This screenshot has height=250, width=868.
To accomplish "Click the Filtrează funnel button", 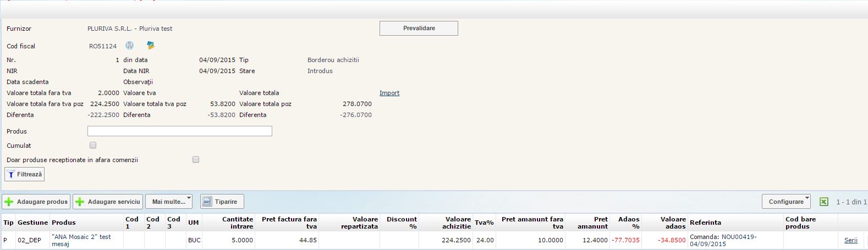I will point(25,174).
